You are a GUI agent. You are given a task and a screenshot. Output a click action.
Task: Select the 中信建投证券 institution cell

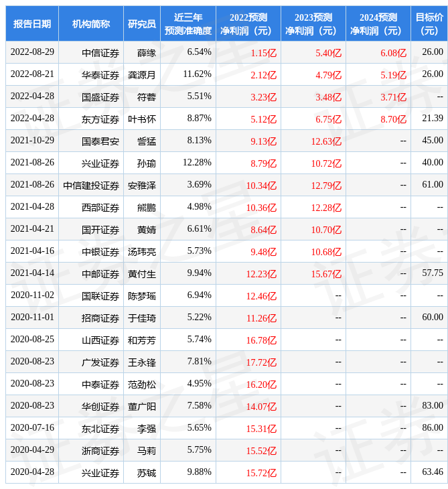pyautogui.click(x=91, y=186)
